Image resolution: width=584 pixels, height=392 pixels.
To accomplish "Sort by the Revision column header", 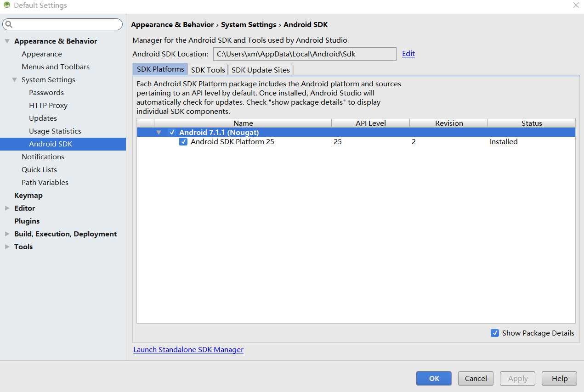I will coord(448,123).
